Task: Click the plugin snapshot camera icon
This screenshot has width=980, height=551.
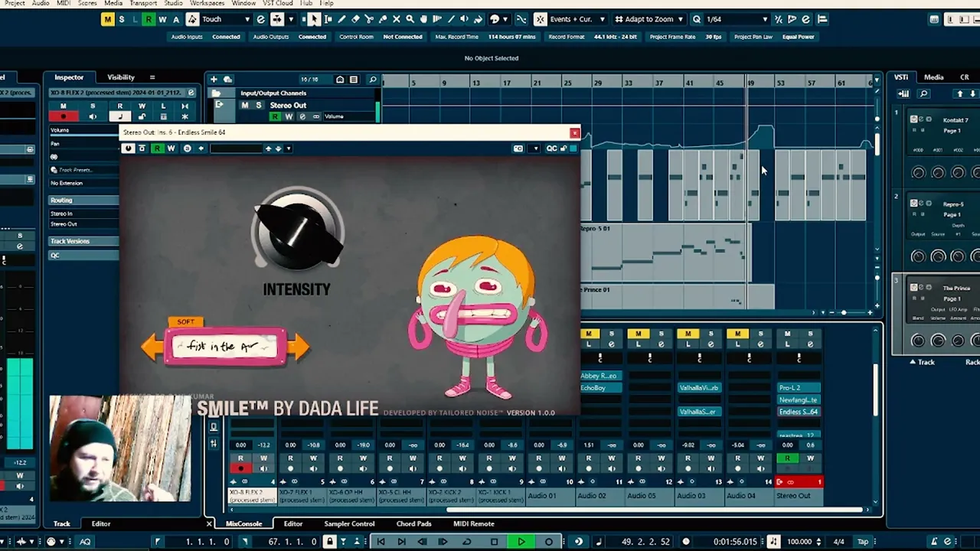Action: (518, 148)
